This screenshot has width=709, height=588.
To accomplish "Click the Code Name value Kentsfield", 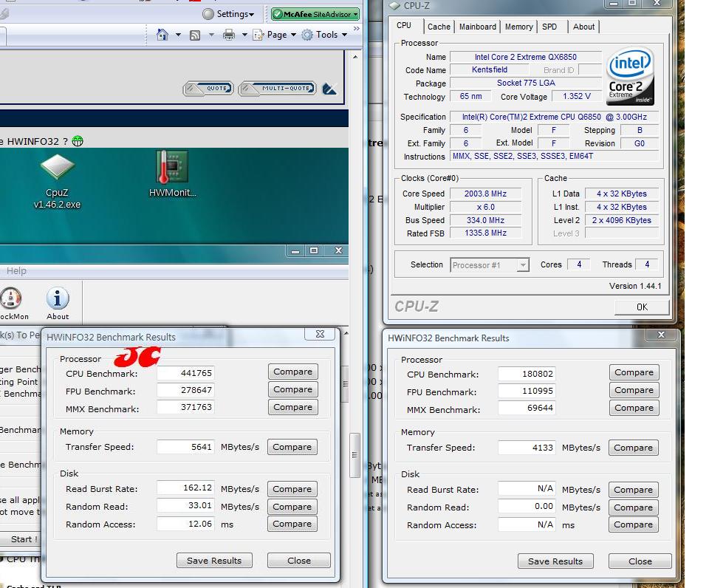I will pos(489,69).
